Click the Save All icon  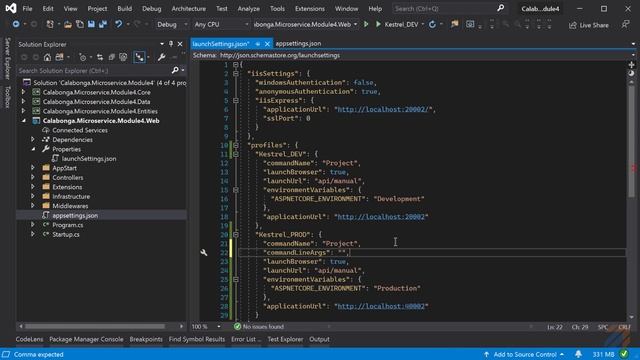(102, 24)
